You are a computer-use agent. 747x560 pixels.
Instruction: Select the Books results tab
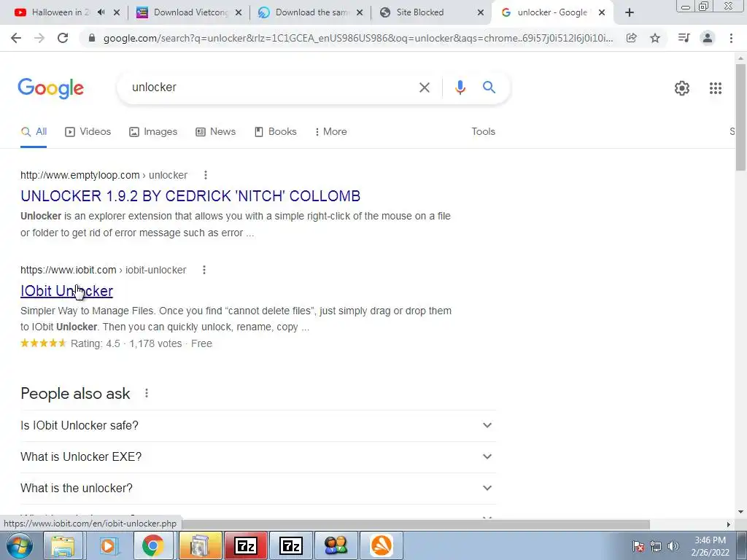[275, 131]
